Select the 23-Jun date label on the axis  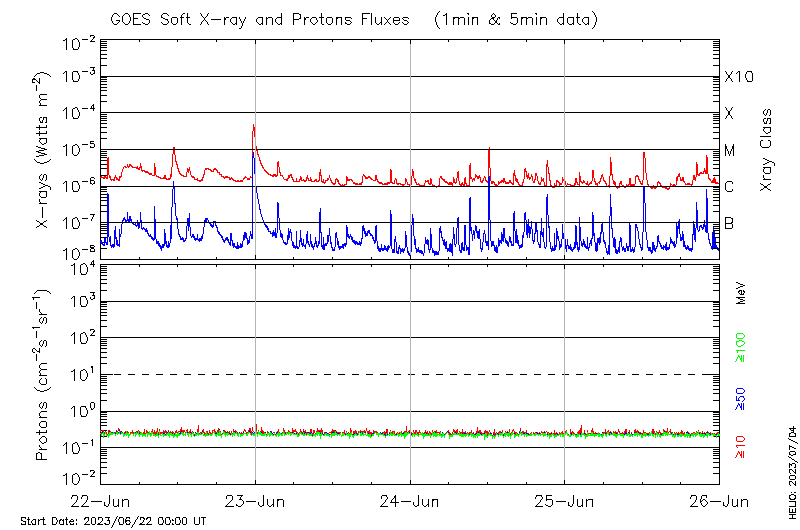(255, 500)
